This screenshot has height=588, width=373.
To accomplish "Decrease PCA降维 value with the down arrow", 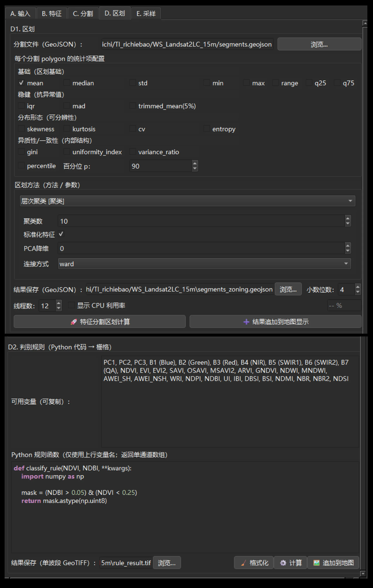I will click(348, 251).
